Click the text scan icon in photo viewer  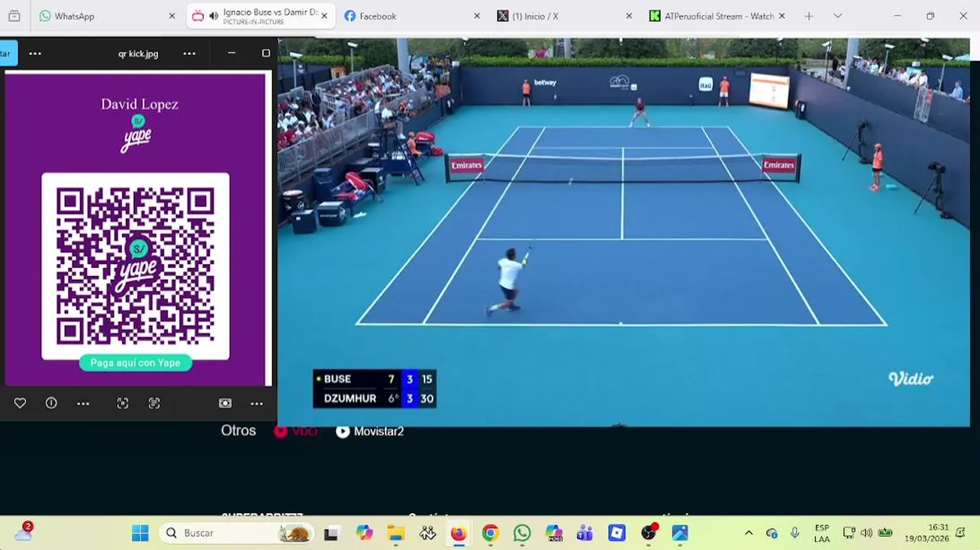[154, 403]
